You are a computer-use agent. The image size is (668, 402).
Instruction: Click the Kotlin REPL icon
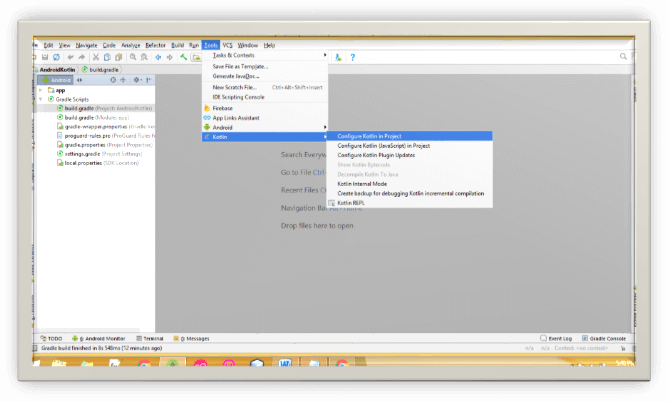point(331,203)
